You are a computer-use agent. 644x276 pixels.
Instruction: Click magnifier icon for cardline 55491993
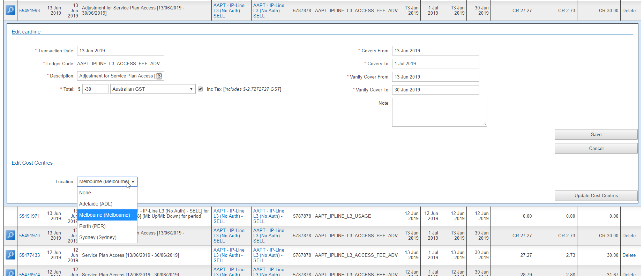(x=10, y=10)
